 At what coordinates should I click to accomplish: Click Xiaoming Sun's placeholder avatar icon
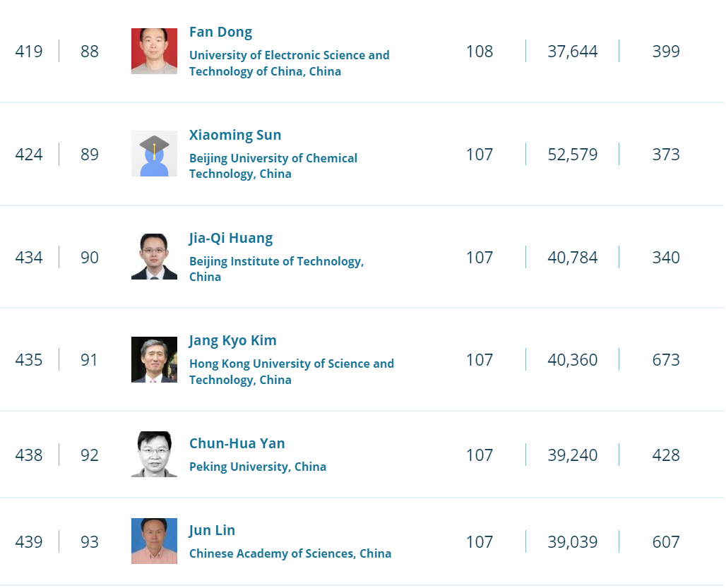pyautogui.click(x=154, y=154)
